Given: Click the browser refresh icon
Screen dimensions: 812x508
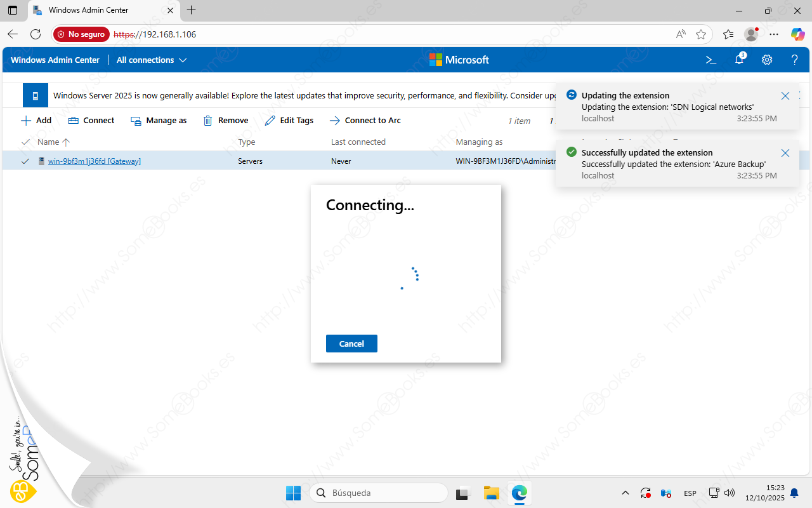Looking at the screenshot, I should (36, 34).
